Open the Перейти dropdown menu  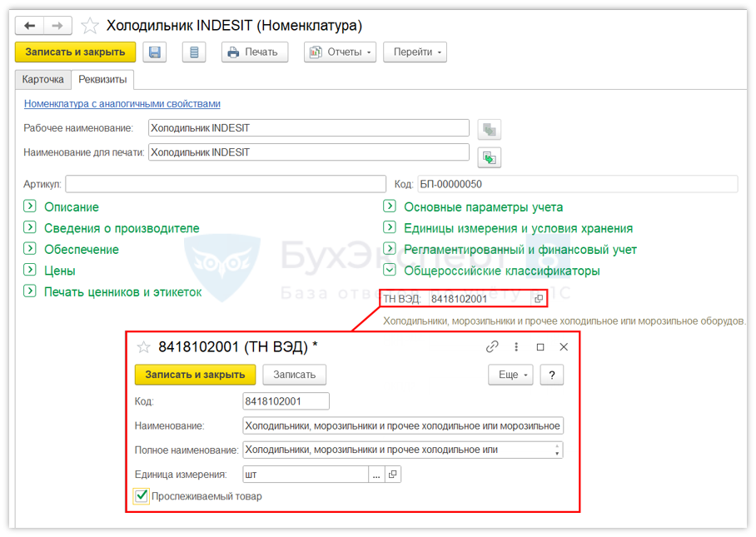click(415, 52)
